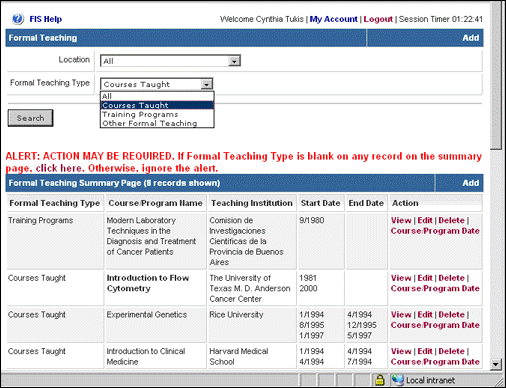
Task: View the Modern Laboratory Techniques record
Action: 401,220
